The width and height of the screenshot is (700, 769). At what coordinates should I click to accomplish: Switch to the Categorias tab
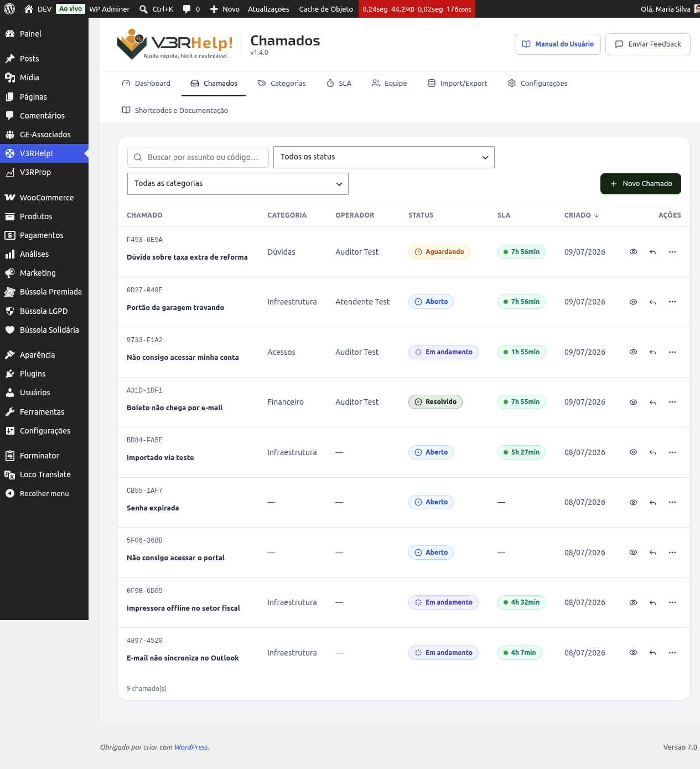282,83
